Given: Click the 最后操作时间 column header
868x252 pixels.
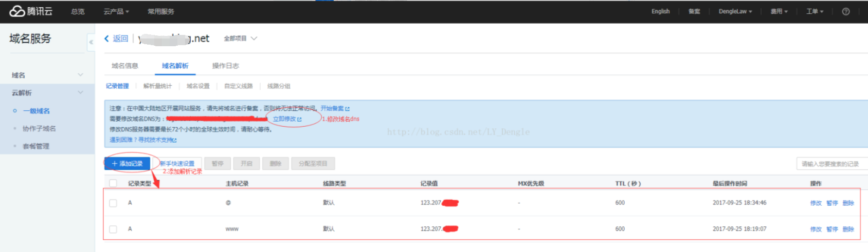Looking at the screenshot, I should [730, 183].
